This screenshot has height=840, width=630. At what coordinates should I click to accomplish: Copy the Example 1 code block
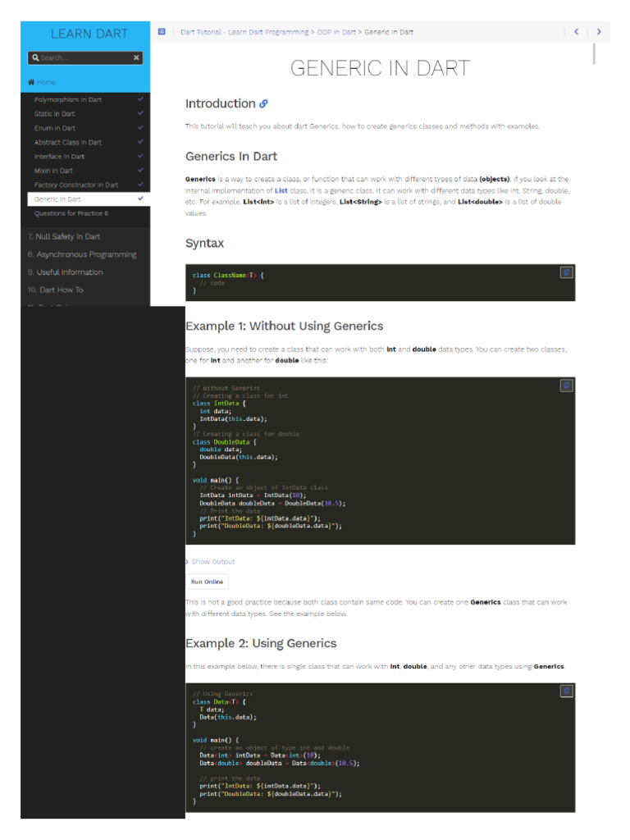(x=566, y=386)
